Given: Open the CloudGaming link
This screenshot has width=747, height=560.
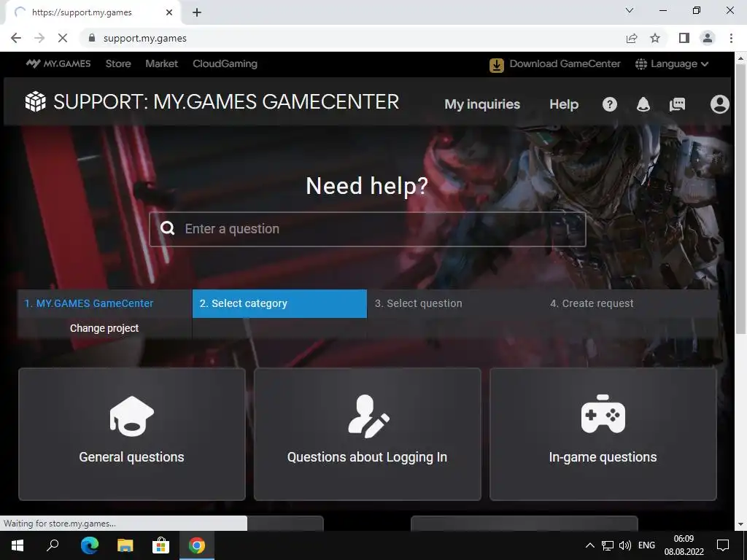Looking at the screenshot, I should click(225, 63).
